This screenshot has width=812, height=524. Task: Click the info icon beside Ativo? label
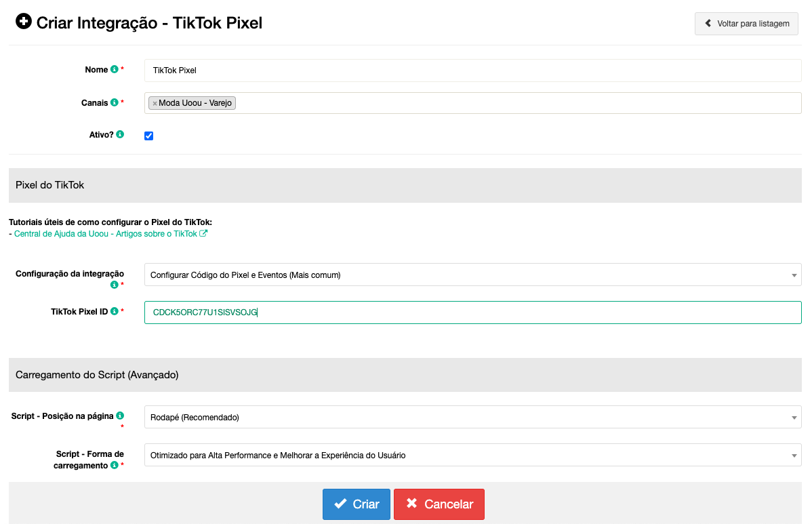[120, 134]
